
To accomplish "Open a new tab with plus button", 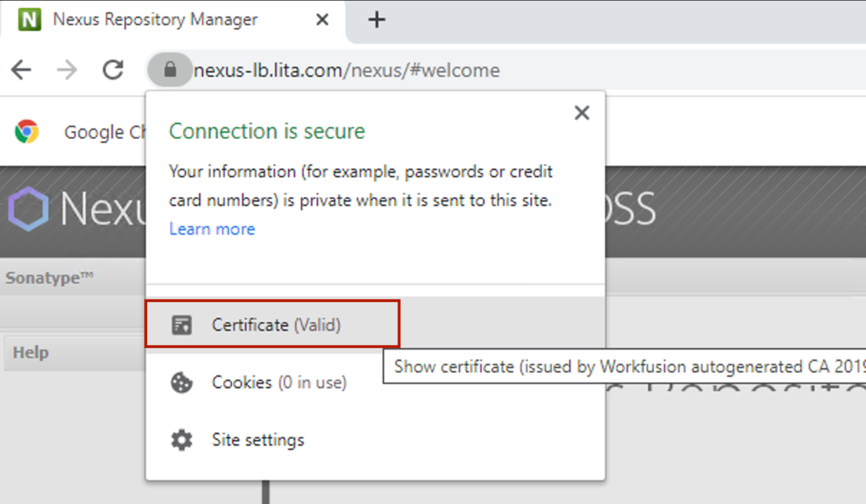I will 376,20.
